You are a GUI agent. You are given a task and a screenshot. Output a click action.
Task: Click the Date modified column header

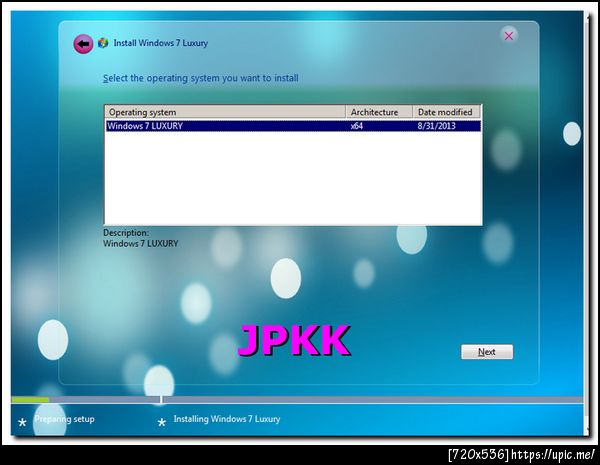(x=447, y=112)
